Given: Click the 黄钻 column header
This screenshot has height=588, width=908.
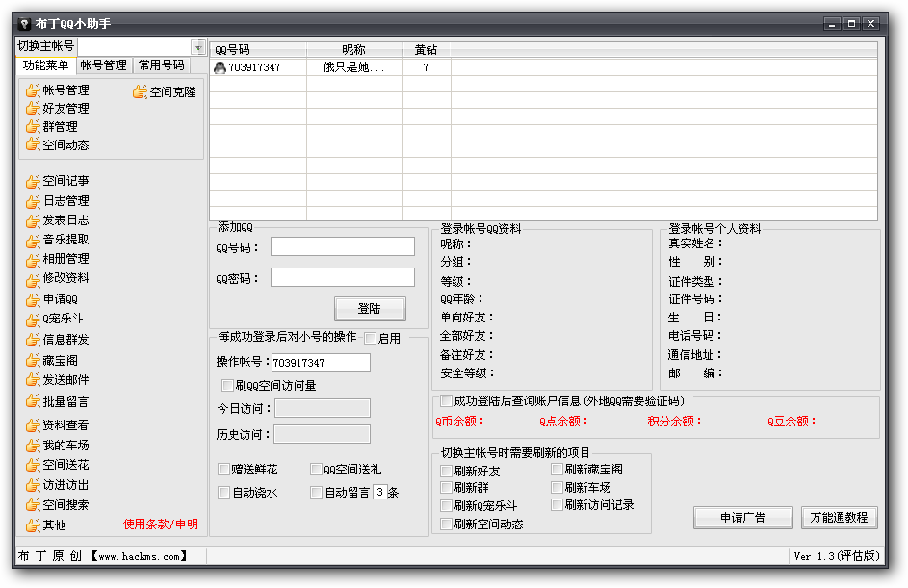Looking at the screenshot, I should [x=427, y=50].
